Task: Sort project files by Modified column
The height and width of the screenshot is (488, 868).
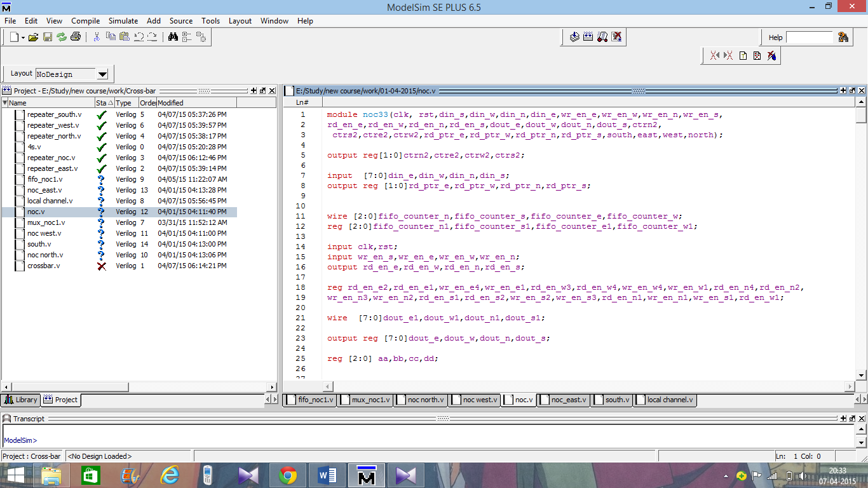Action: [x=196, y=102]
